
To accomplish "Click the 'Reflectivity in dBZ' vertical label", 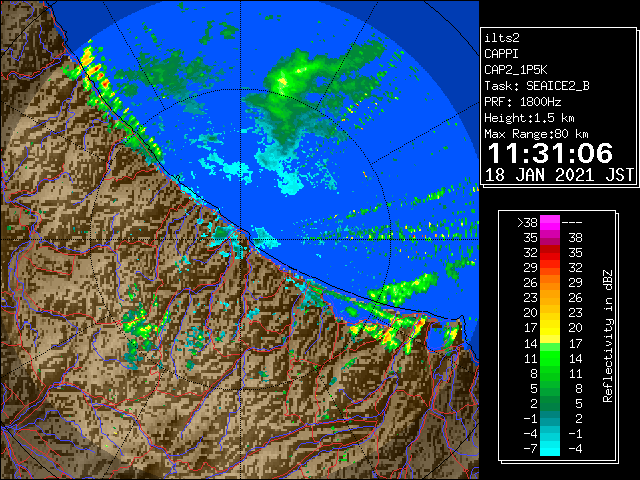I will point(608,336).
